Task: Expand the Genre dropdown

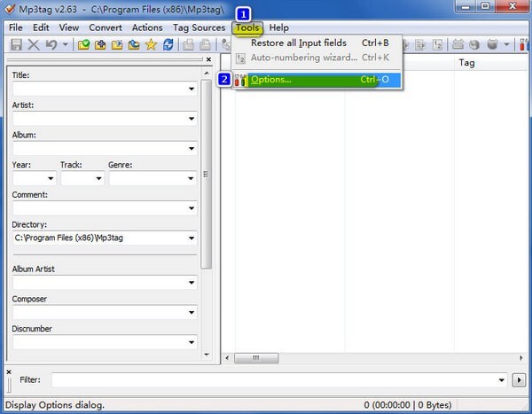Action: [192, 178]
